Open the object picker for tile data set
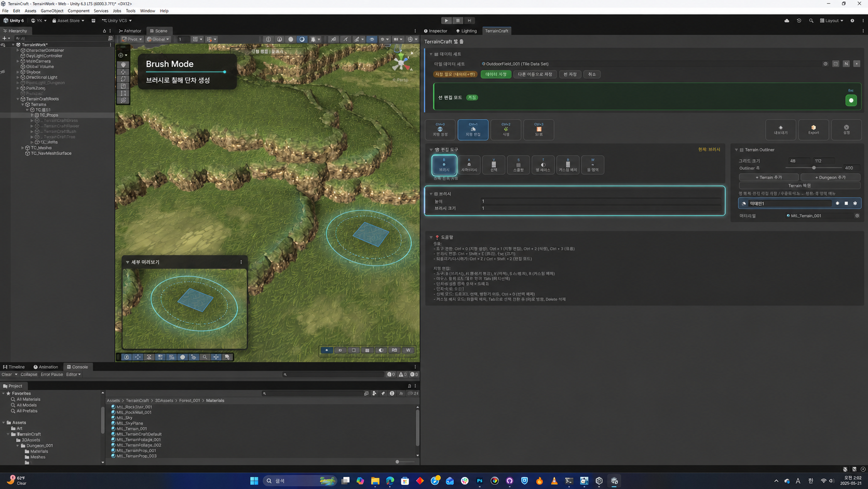This screenshot has height=489, width=868. pos(825,64)
